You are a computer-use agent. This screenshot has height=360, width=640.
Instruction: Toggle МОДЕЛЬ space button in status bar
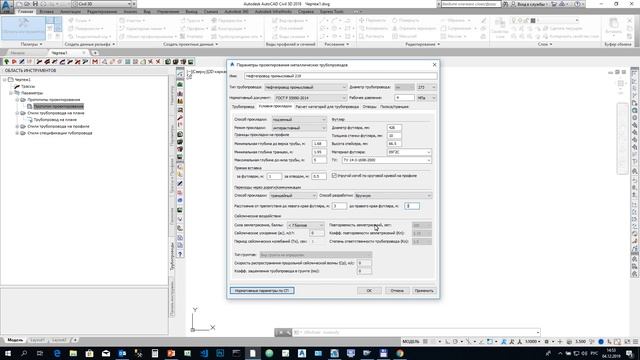coord(411,341)
